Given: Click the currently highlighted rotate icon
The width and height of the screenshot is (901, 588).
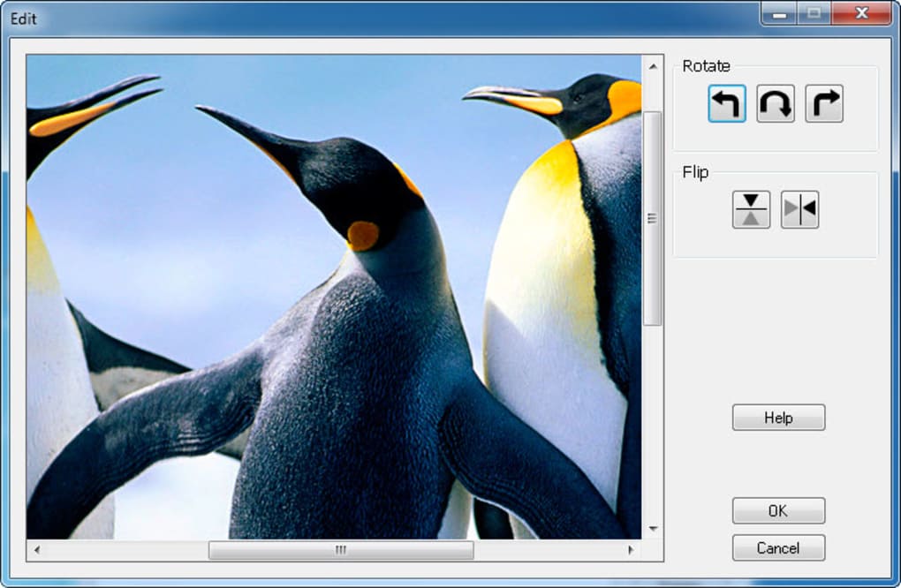Looking at the screenshot, I should tap(725, 103).
